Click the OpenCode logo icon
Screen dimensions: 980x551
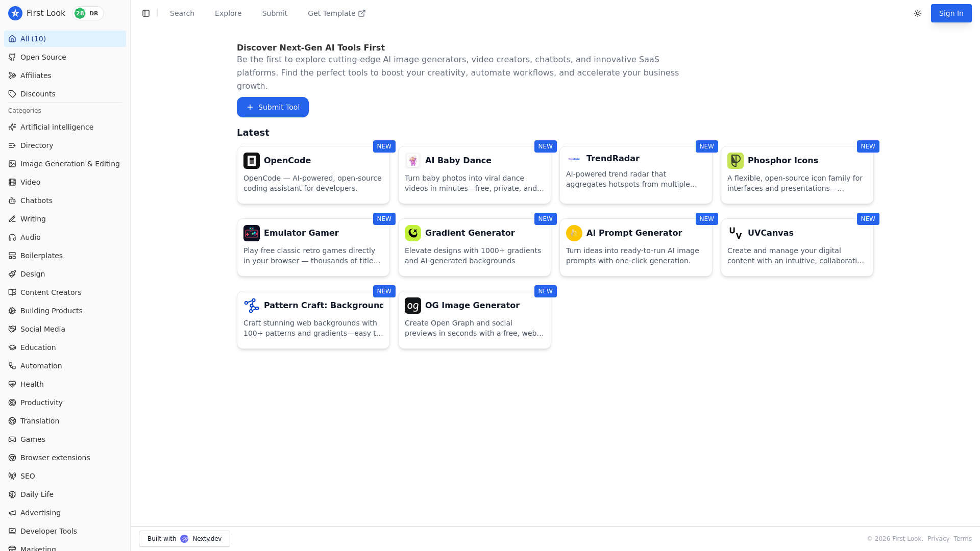point(252,161)
